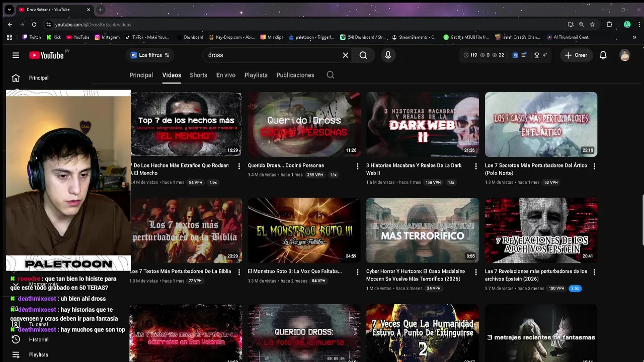View site information icon in address bar

pos(48,24)
